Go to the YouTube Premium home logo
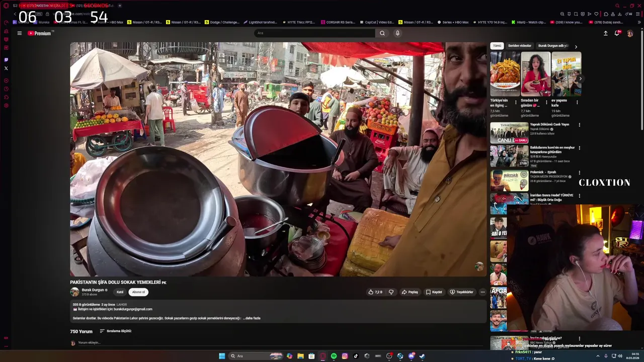The height and width of the screenshot is (362, 644). point(40,33)
